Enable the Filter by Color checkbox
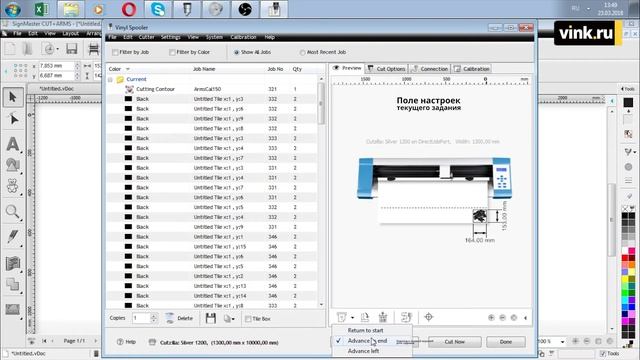Image resolution: width=640 pixels, height=360 pixels. [172, 52]
